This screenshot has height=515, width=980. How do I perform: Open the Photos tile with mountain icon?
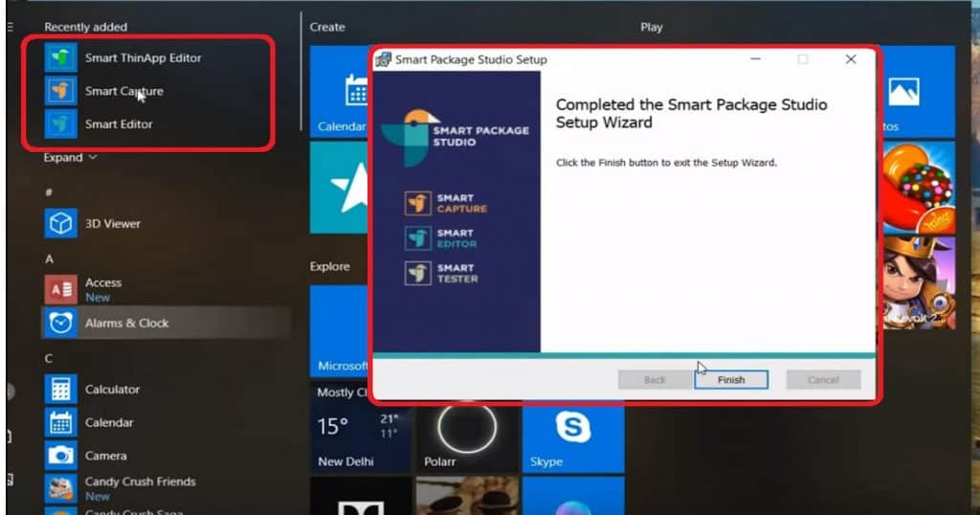[x=918, y=91]
